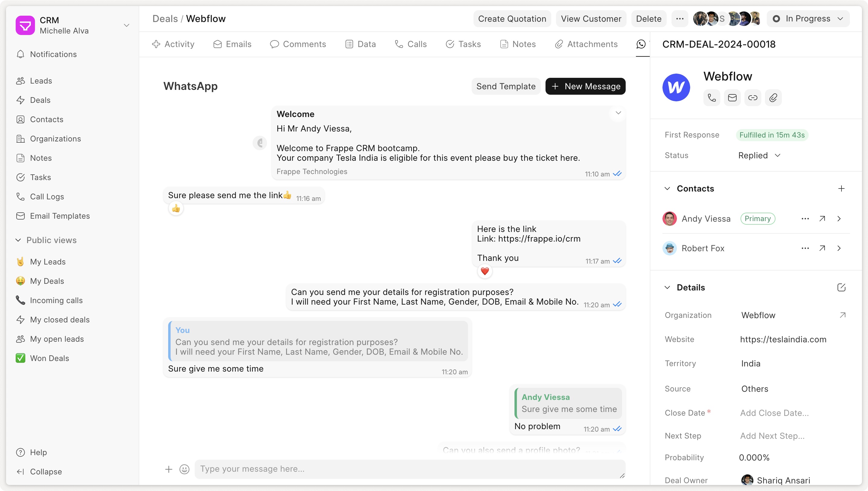
Task: Click the phone call icon under Webflow
Action: click(712, 98)
